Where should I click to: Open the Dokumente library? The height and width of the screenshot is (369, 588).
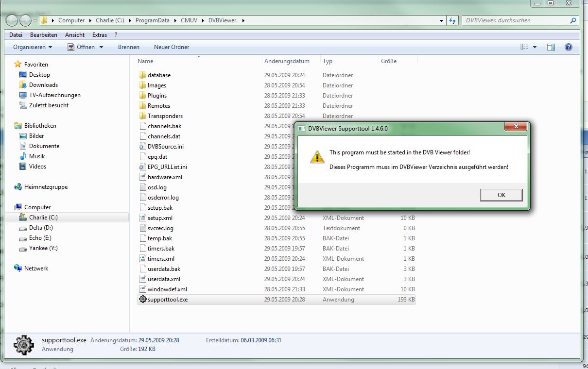pyautogui.click(x=44, y=146)
